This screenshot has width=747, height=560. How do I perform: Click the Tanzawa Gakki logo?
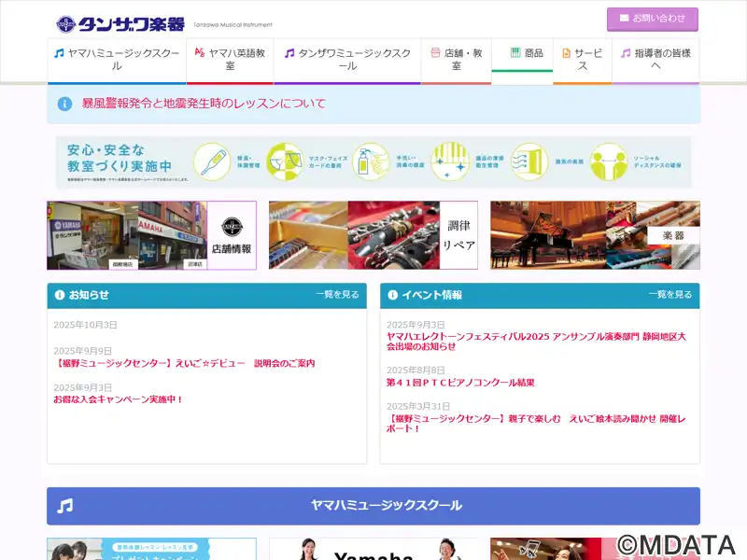pyautogui.click(x=120, y=23)
